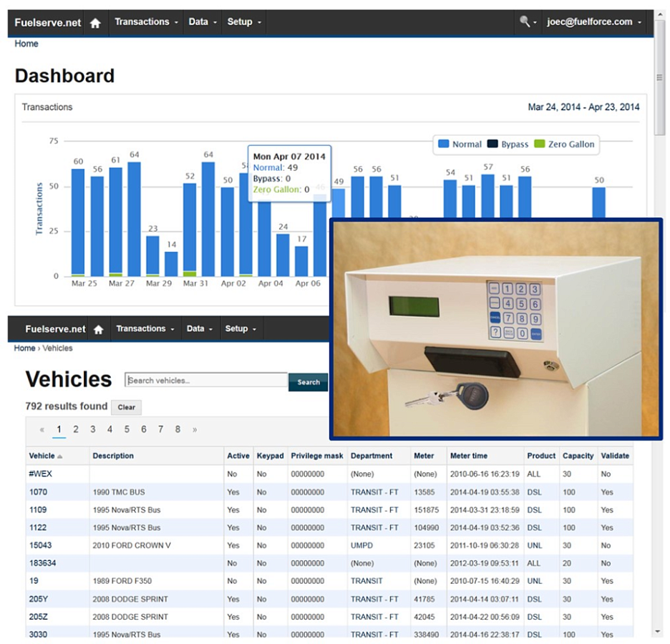
Task: Click the Fuelserve.net brand in top navbar
Action: click(x=47, y=23)
